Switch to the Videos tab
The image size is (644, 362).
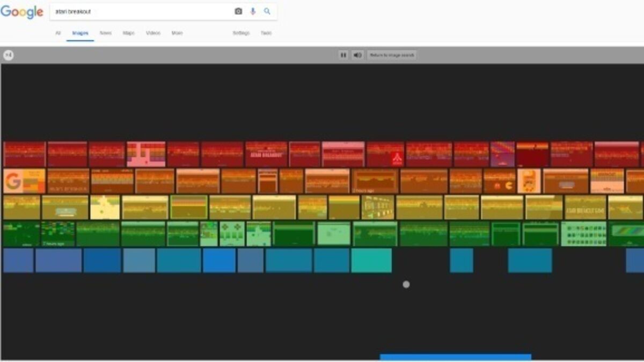[x=153, y=33]
